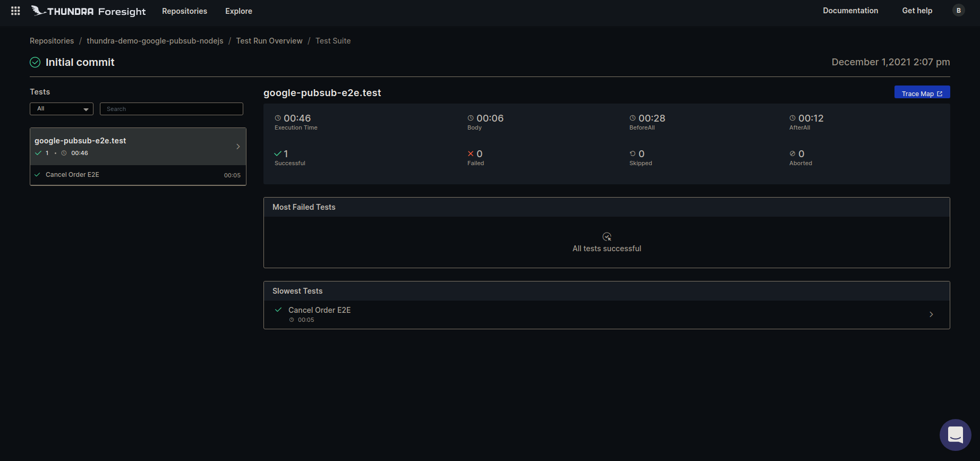Select google-pubsub-e2e.test suite in the list

click(138, 147)
